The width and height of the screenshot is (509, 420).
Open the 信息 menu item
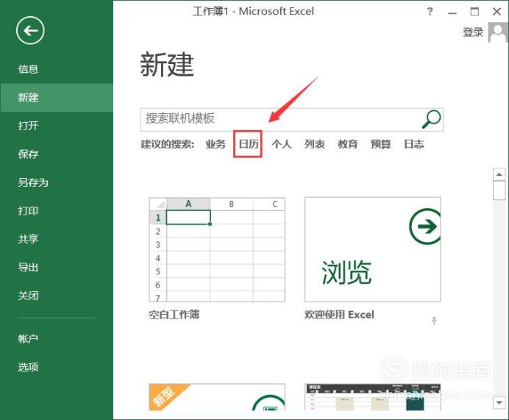28,69
